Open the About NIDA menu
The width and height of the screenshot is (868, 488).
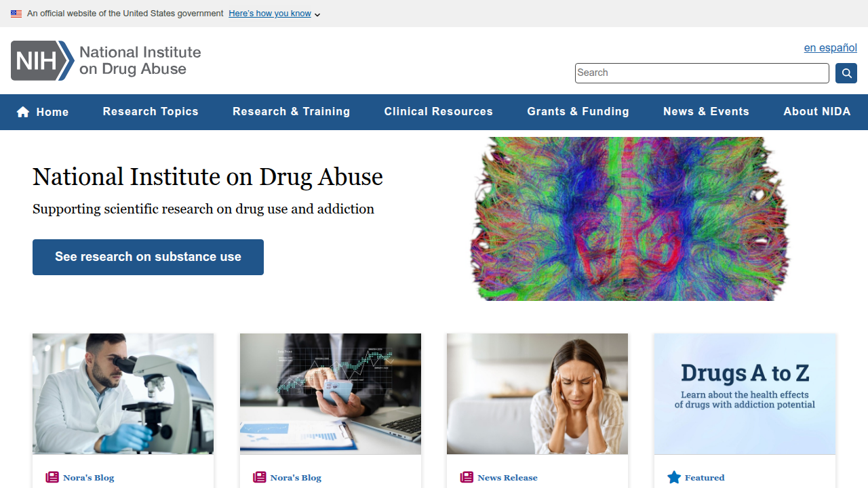tap(817, 112)
